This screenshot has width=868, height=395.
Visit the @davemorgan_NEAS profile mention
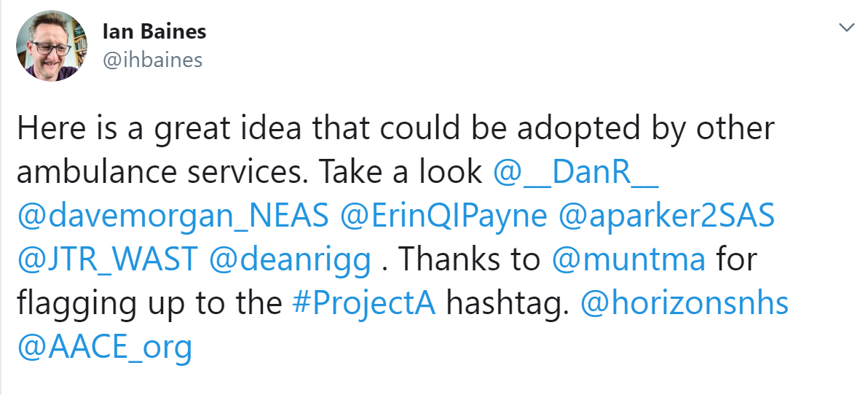tap(173, 216)
